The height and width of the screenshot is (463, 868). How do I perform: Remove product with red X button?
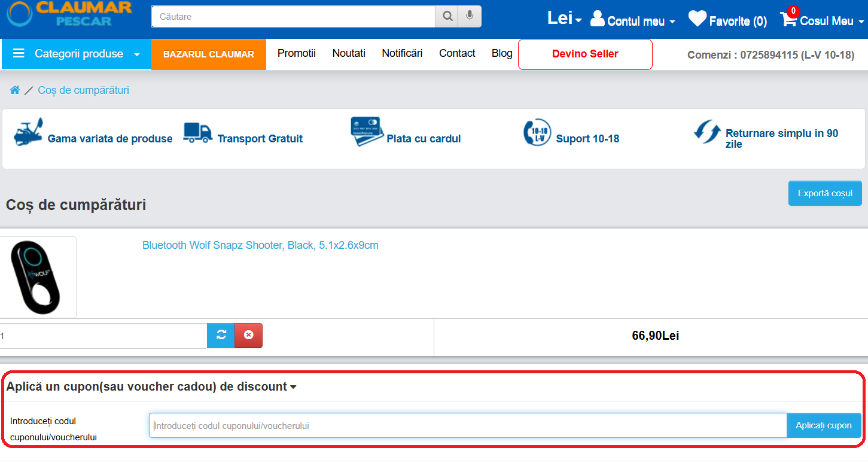tap(248, 336)
